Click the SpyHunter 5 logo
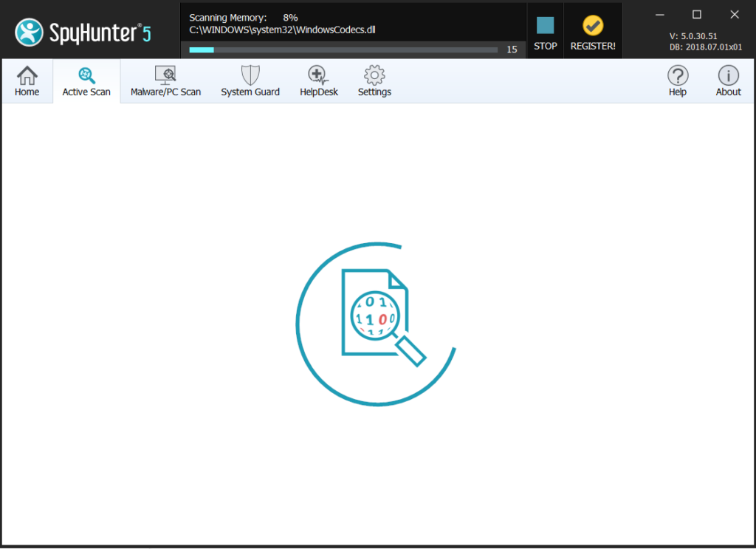 click(x=83, y=33)
